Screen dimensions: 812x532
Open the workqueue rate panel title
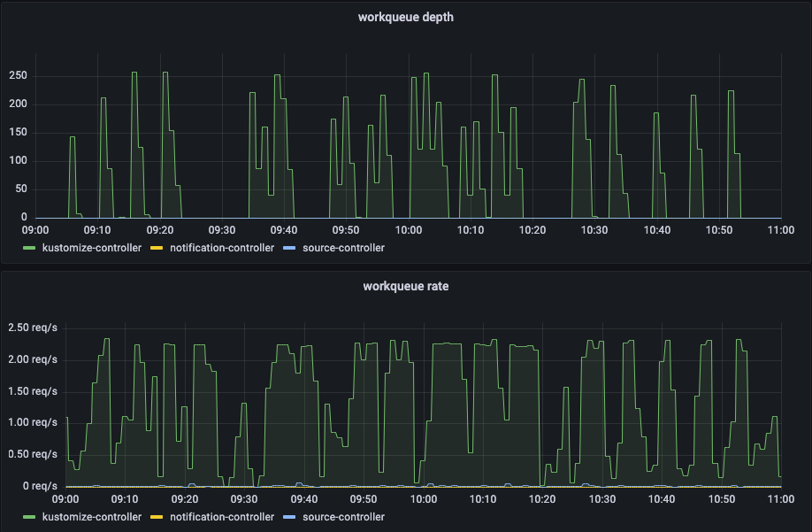[x=405, y=286]
